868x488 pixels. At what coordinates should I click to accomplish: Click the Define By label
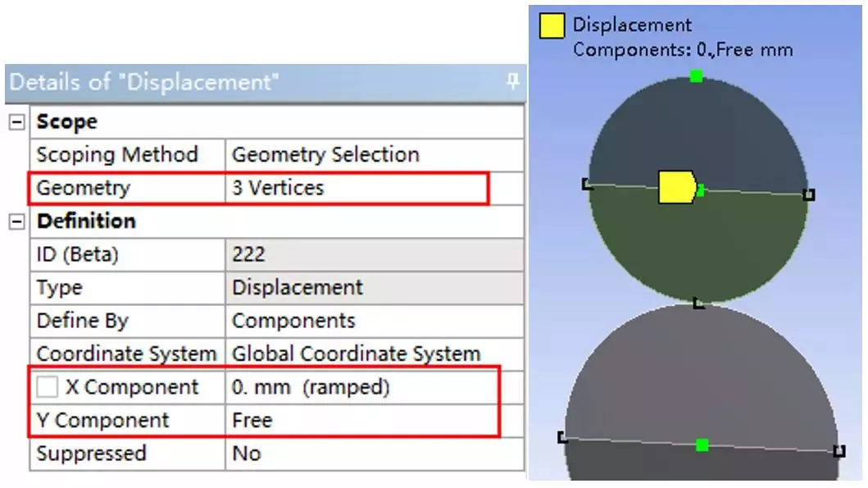83,321
